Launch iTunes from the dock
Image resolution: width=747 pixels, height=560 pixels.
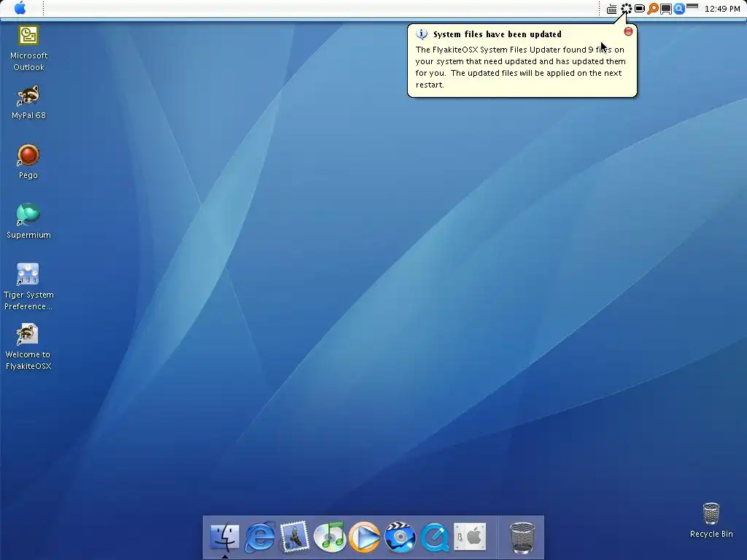click(x=330, y=537)
